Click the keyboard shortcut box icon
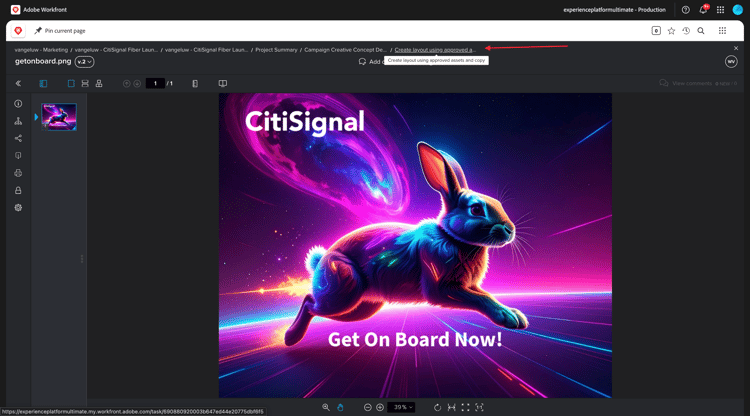The height and width of the screenshot is (416, 750). [x=656, y=31]
